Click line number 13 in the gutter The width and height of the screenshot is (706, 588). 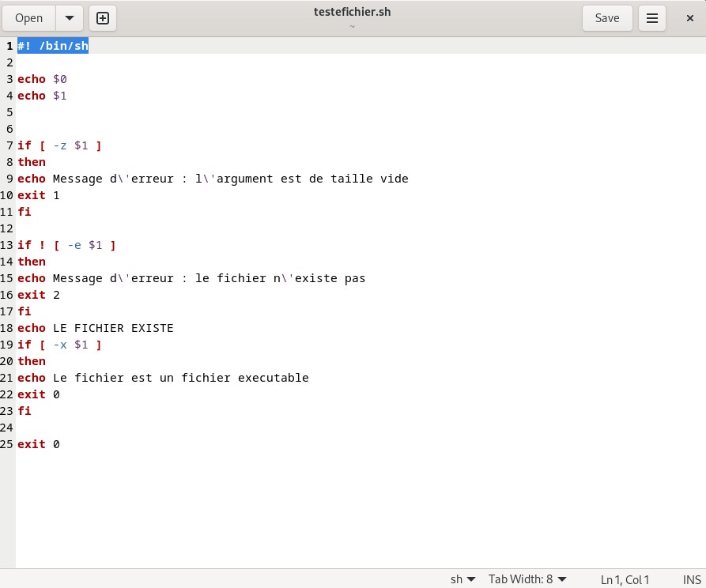point(8,245)
